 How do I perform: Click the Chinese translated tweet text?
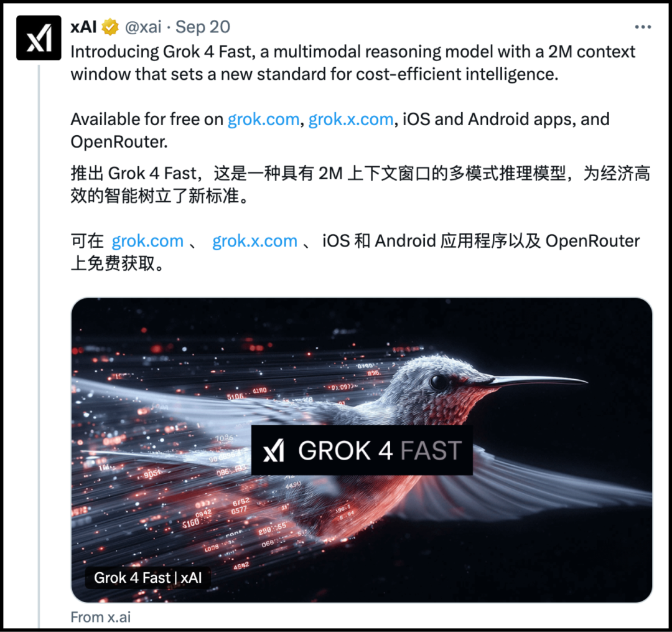[360, 218]
